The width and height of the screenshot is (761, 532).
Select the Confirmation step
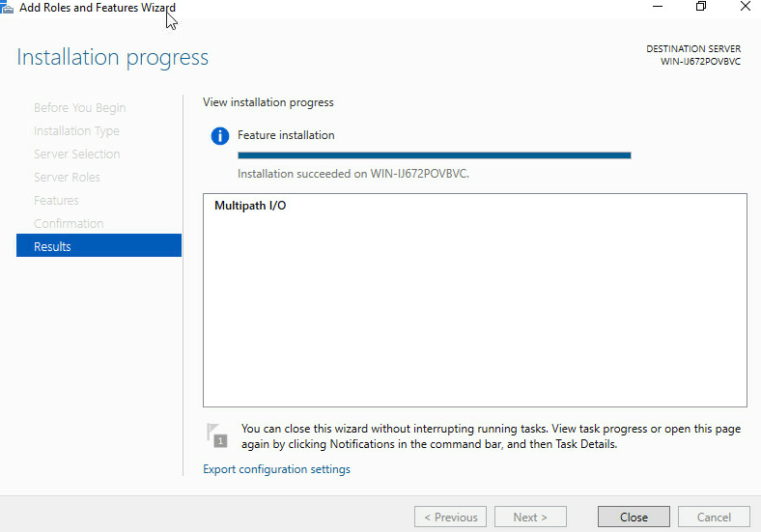[x=69, y=223]
